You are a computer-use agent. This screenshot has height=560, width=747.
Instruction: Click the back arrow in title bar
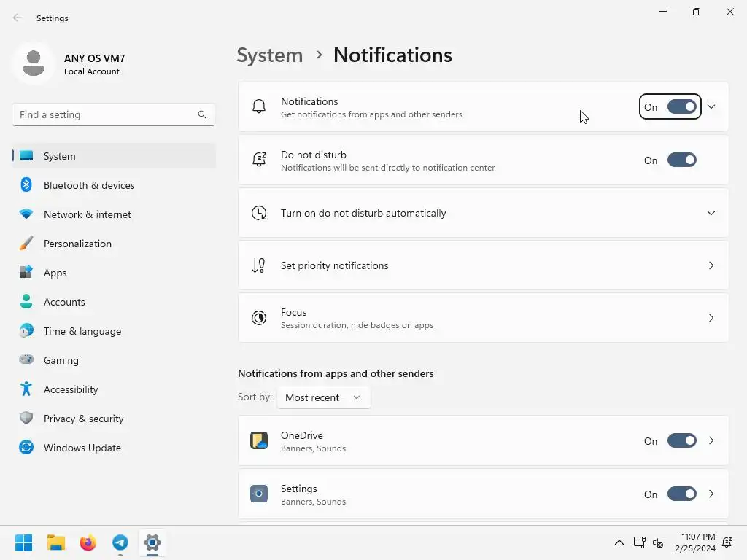coord(18,18)
